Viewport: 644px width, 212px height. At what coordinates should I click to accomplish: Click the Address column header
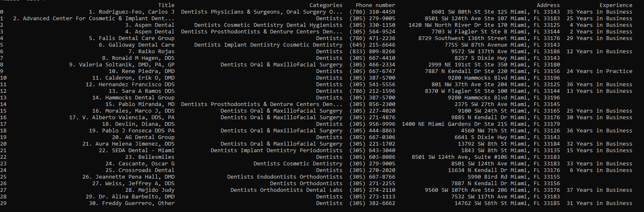tap(548, 5)
